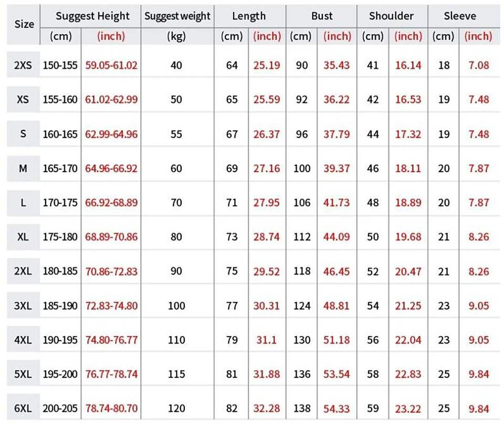Click the M size row label
Viewport: 504px width, 426px height.
23,169
